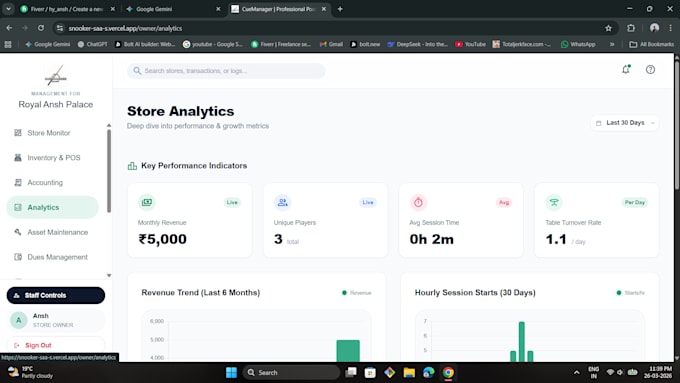Open browser extensions icon

[631, 28]
